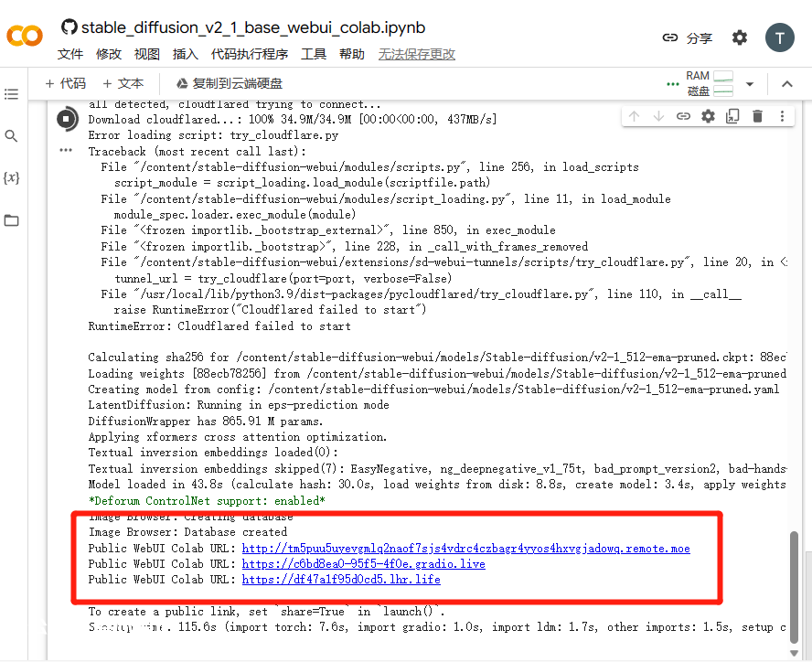
Task: Stop the running cell execution
Action: tap(66, 119)
